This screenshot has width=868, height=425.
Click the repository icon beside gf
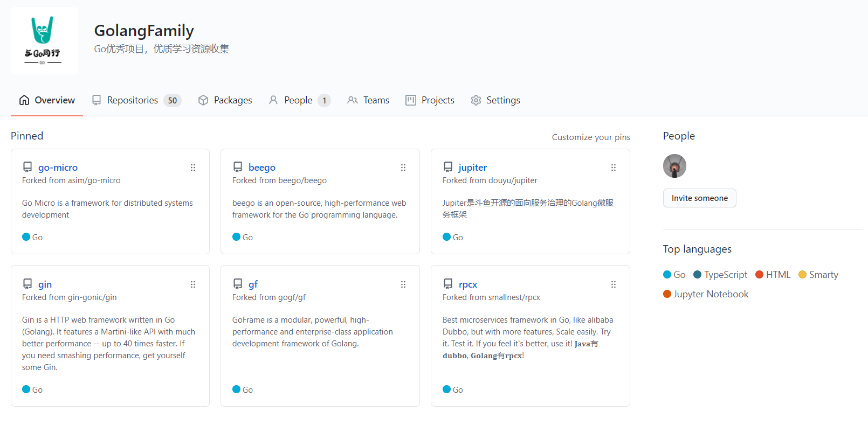[x=238, y=284]
